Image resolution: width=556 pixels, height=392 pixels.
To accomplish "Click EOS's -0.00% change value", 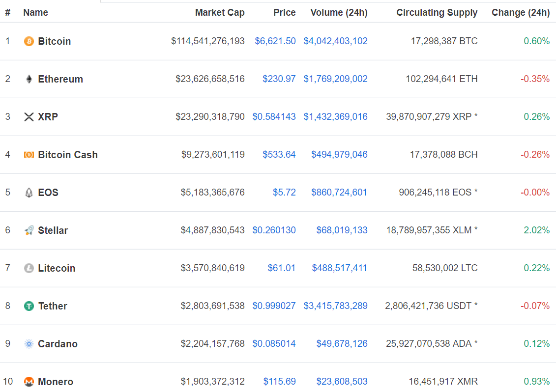I will coord(535,193).
